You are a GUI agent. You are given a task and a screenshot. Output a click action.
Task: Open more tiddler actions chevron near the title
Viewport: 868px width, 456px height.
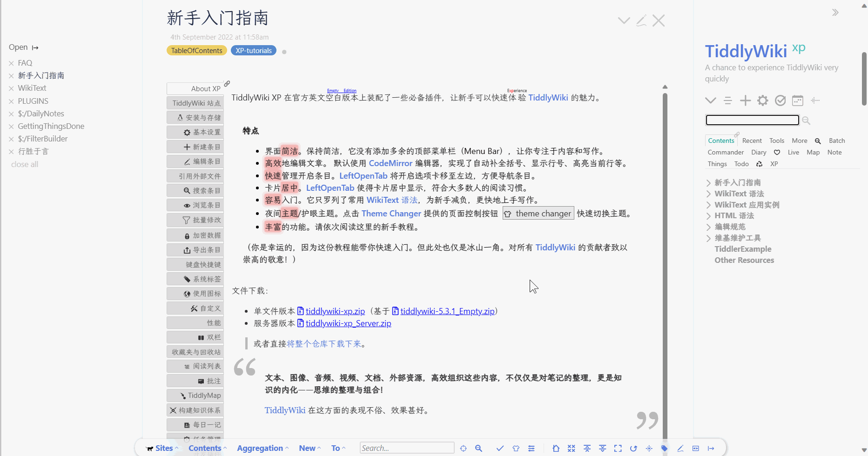point(624,20)
